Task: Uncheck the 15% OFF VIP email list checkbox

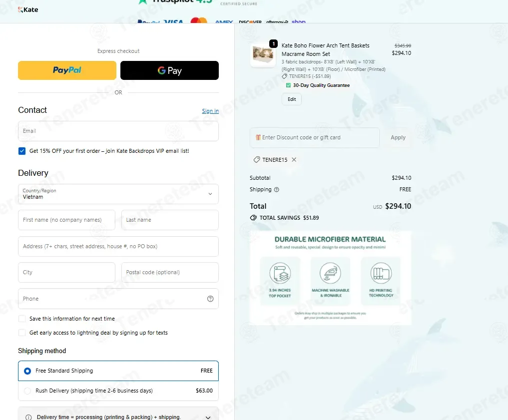Action: click(22, 151)
